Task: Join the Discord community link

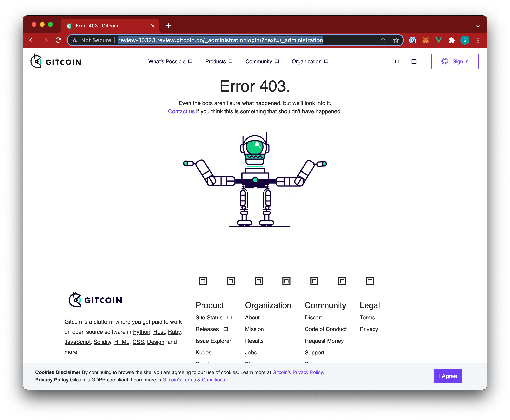Action: 314,317
